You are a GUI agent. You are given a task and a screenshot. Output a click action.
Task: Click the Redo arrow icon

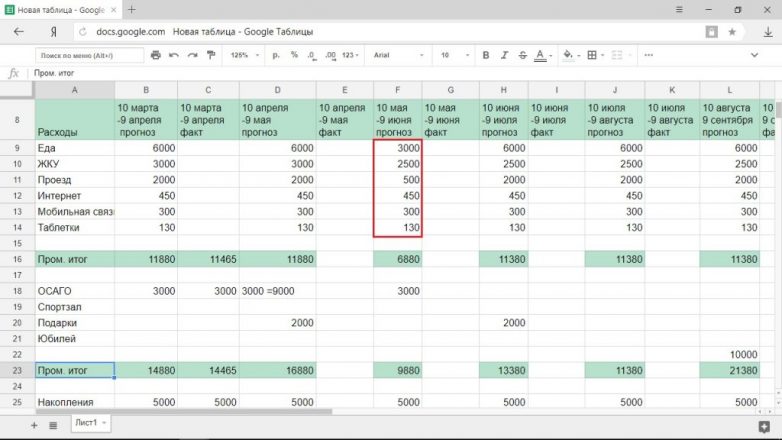[x=191, y=55]
